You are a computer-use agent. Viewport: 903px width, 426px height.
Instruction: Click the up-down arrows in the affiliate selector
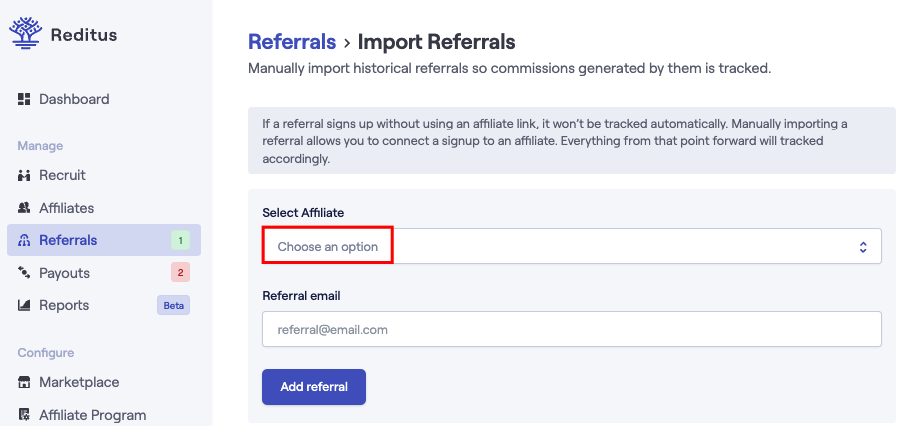[x=863, y=247]
